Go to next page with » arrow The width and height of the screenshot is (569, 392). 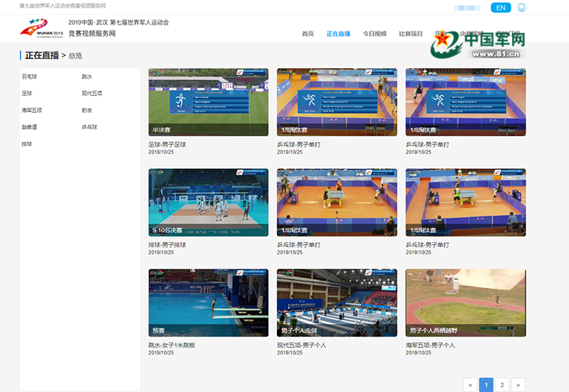coord(517,385)
